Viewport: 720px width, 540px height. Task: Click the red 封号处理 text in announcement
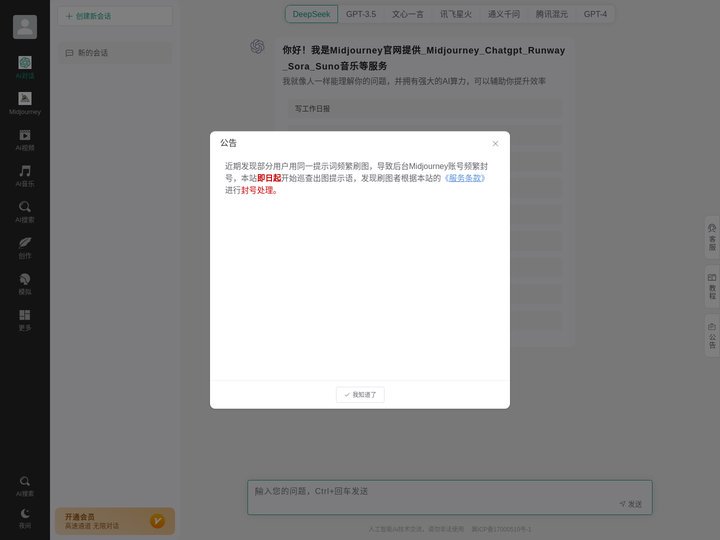point(259,190)
